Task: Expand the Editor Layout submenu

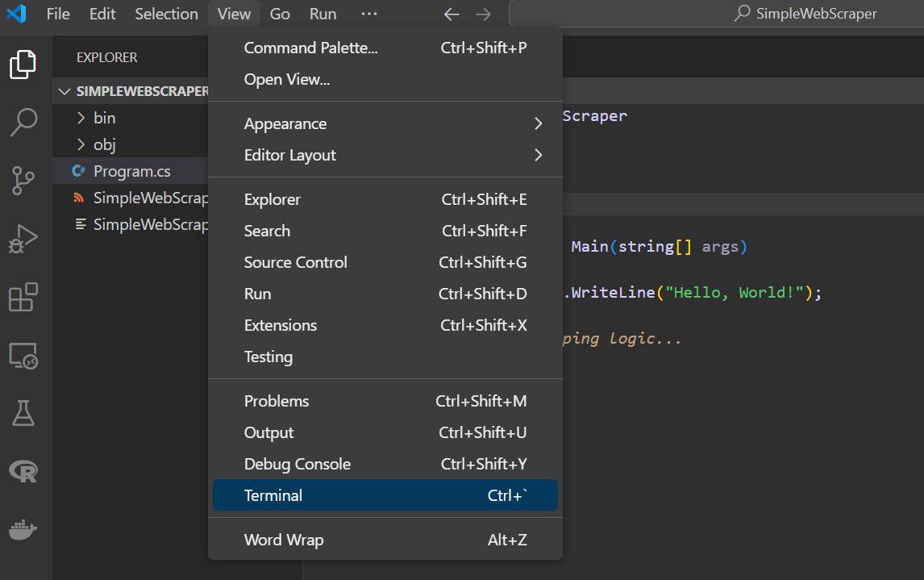Action: 385,155
